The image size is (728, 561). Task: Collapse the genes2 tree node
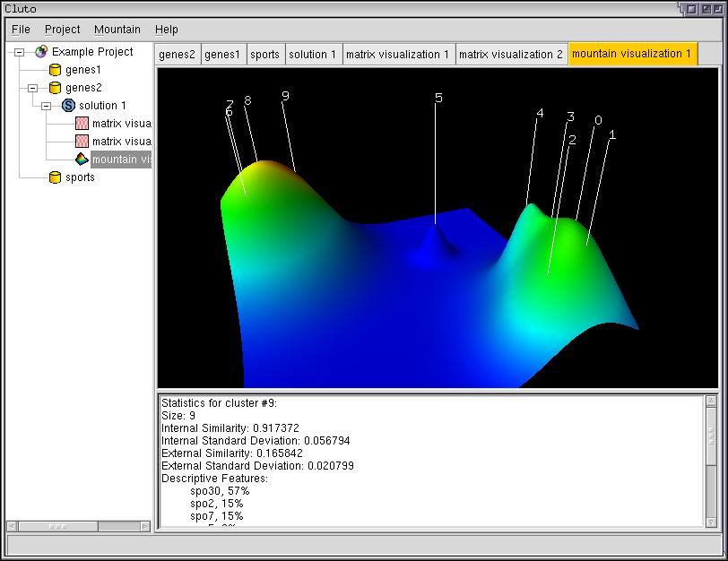(x=32, y=88)
